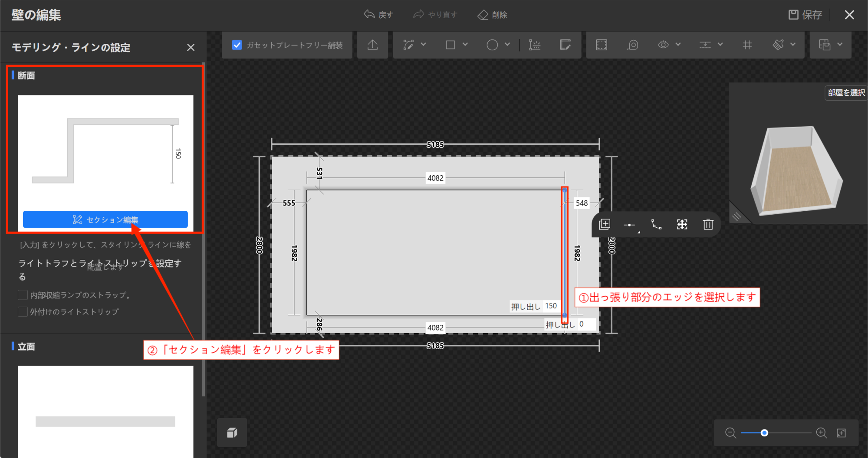This screenshot has height=458, width=868.
Task: Click the magnifier search icon in toolbar
Action: click(x=633, y=45)
